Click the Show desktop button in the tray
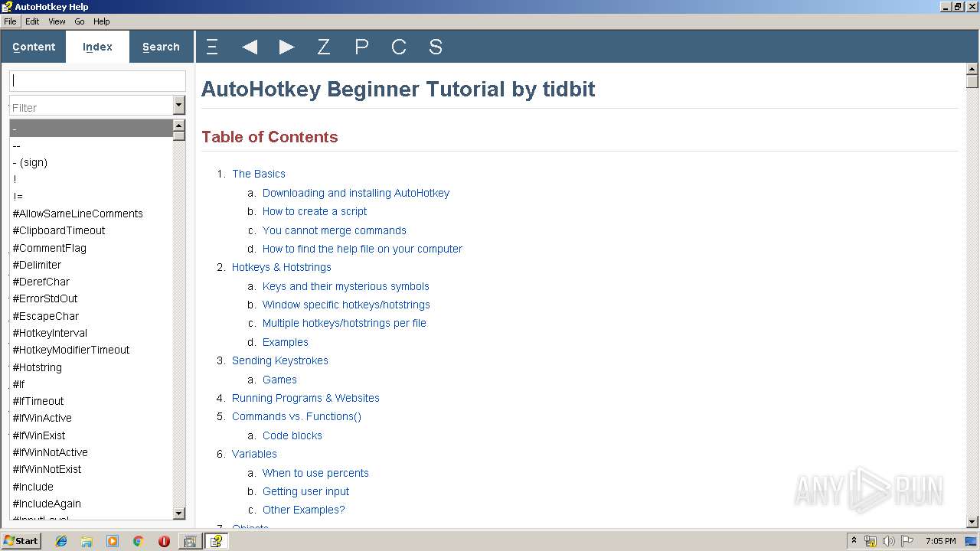980x551 pixels. (x=972, y=541)
